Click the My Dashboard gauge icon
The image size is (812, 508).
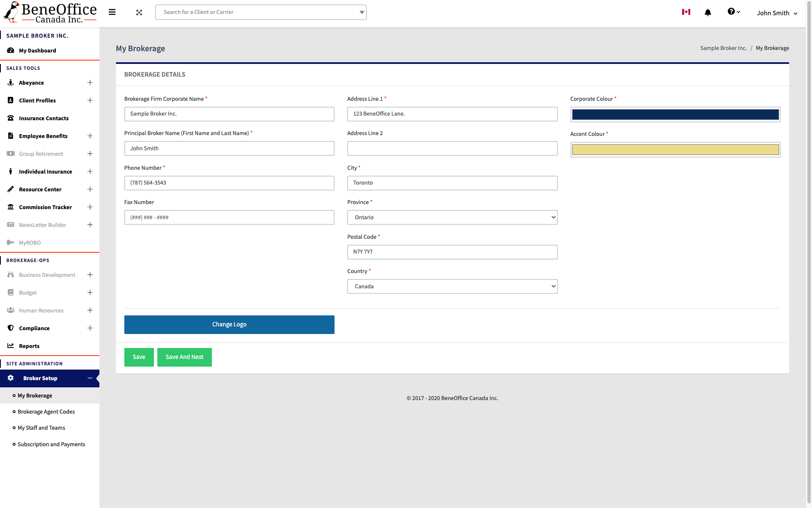pyautogui.click(x=11, y=50)
